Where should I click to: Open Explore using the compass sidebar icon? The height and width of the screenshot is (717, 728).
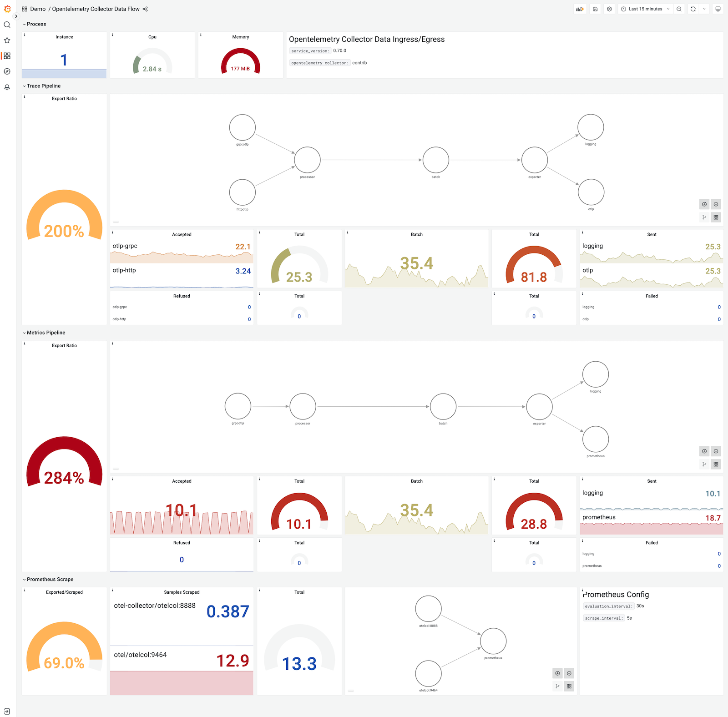(7, 71)
